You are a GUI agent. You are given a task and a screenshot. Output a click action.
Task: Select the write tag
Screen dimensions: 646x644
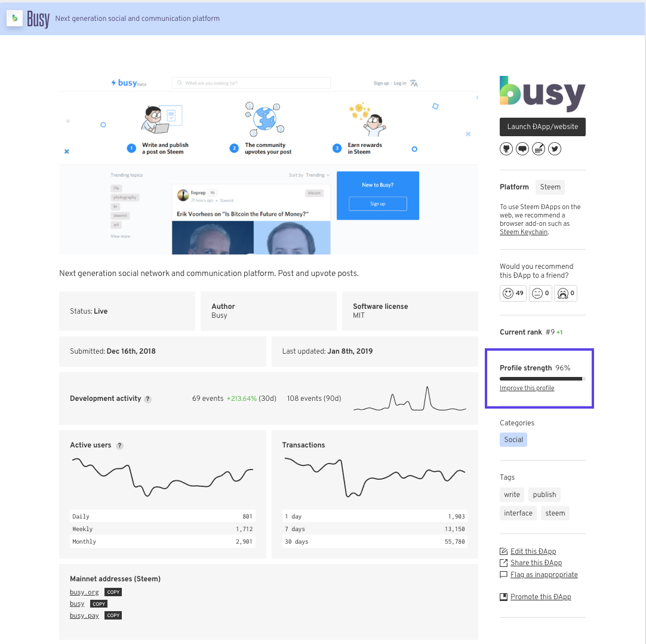[512, 494]
